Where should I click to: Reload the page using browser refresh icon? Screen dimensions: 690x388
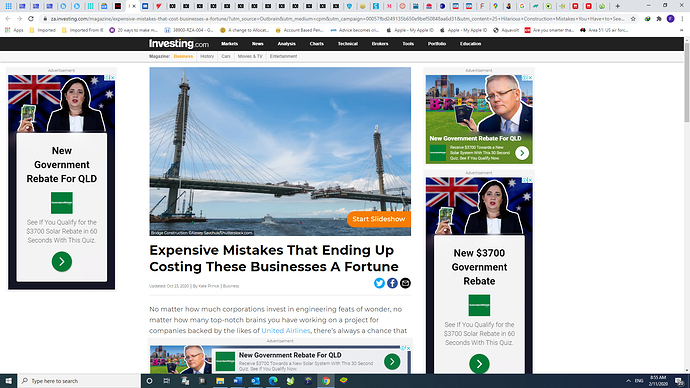(31, 19)
